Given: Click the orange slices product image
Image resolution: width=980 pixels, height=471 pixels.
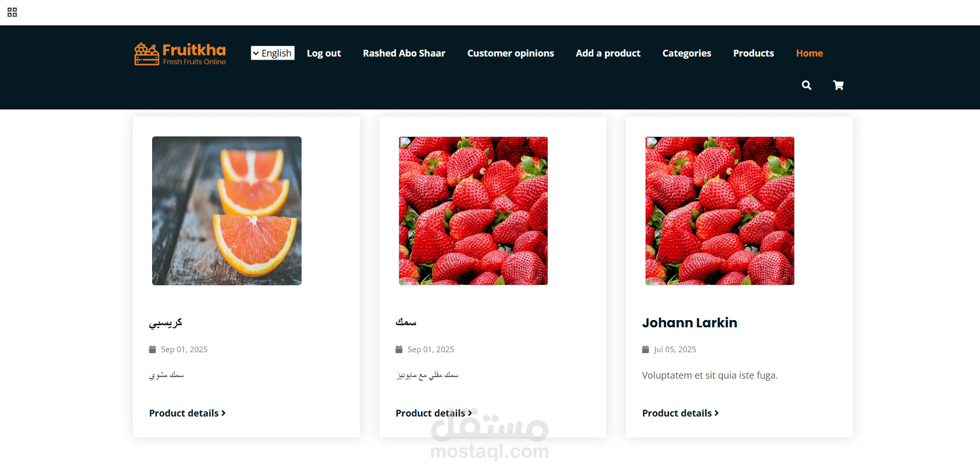Looking at the screenshot, I should (227, 211).
